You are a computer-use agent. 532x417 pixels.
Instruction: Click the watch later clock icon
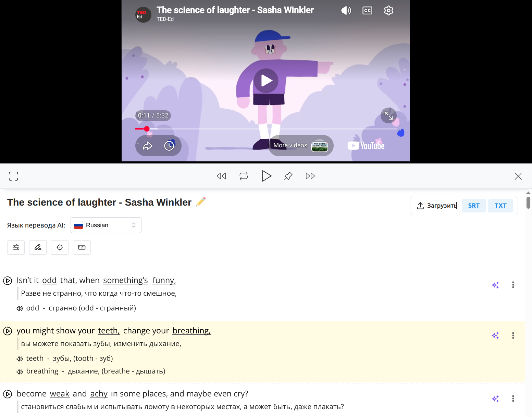tap(169, 146)
